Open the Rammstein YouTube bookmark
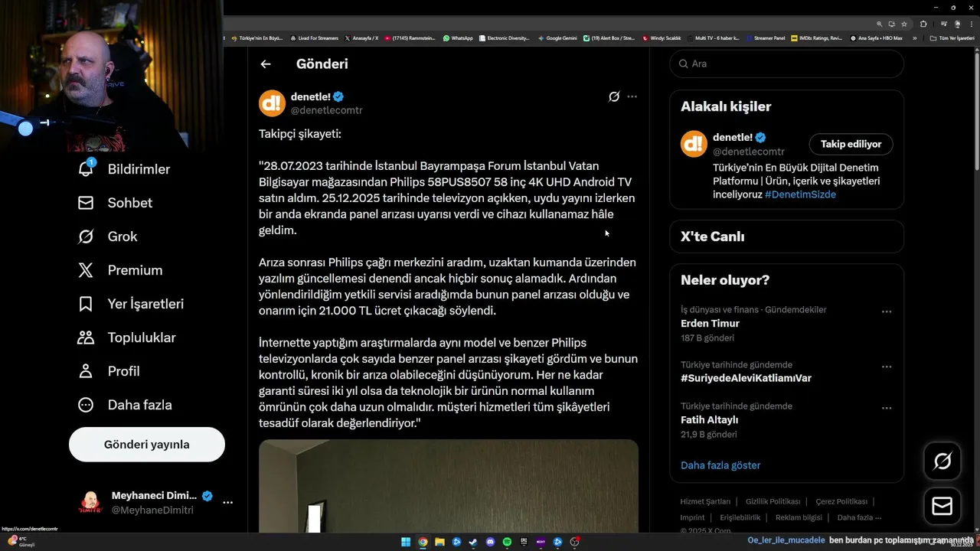Viewport: 980px width, 551px height. click(x=410, y=37)
